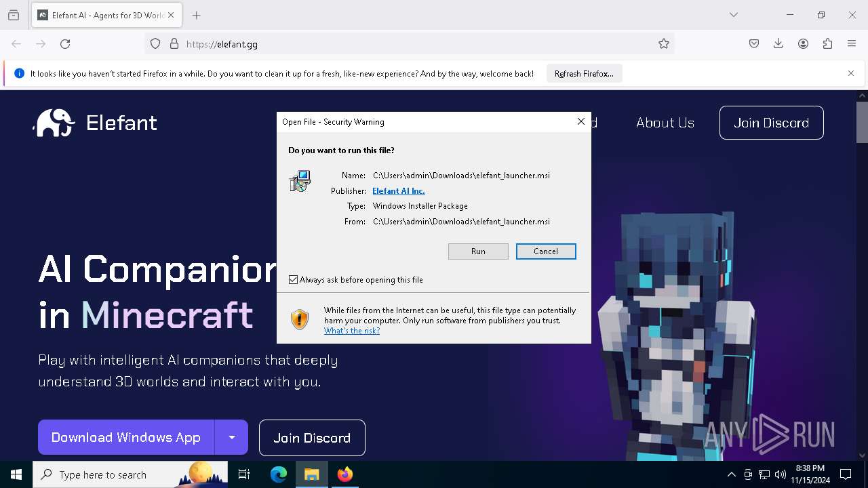The height and width of the screenshot is (488, 868).
Task: Close the Security Warning dialog
Action: [581, 121]
